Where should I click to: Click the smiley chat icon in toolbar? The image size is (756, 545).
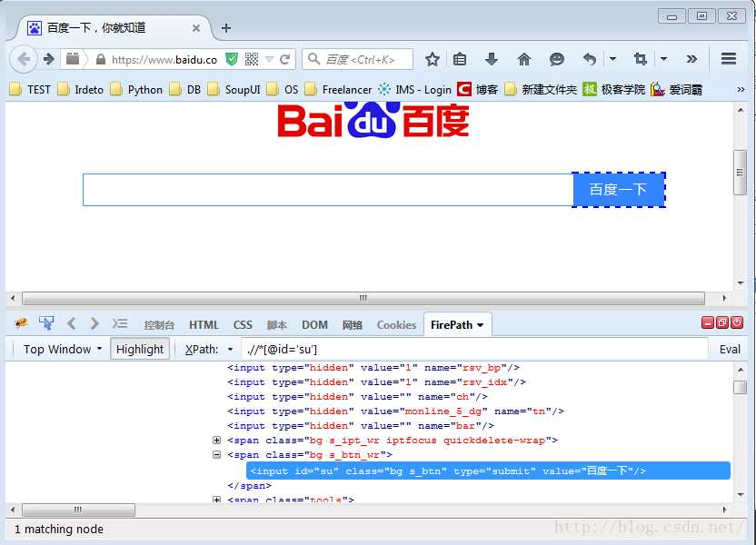tap(556, 59)
